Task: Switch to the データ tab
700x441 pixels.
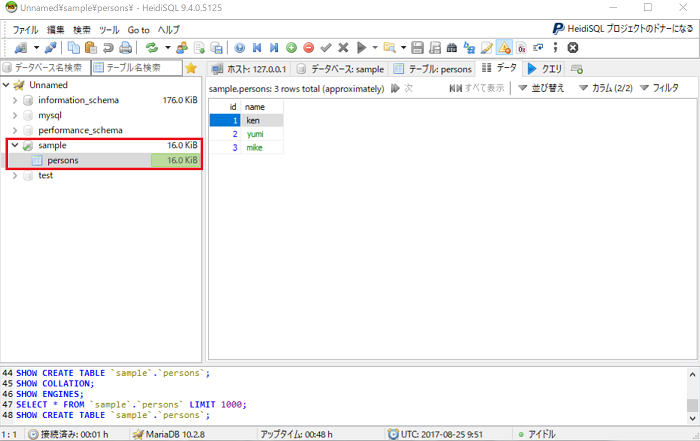Action: (x=499, y=68)
